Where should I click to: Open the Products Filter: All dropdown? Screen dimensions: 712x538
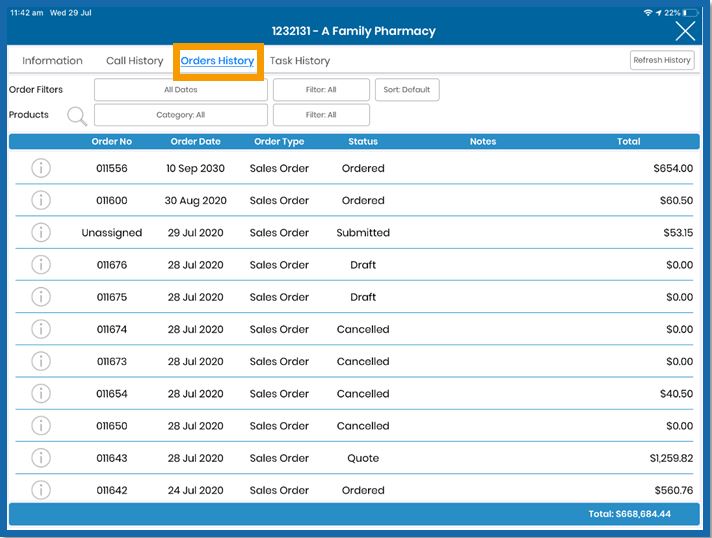point(321,115)
